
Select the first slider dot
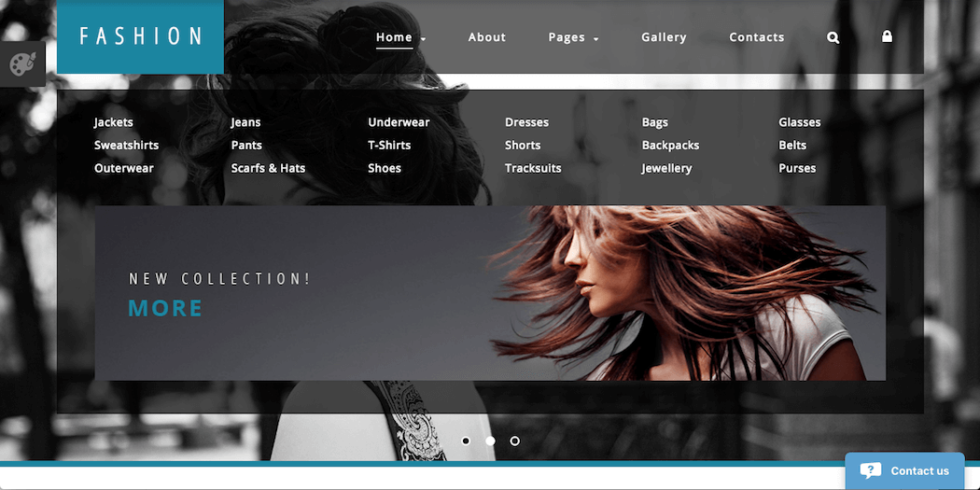[466, 441]
